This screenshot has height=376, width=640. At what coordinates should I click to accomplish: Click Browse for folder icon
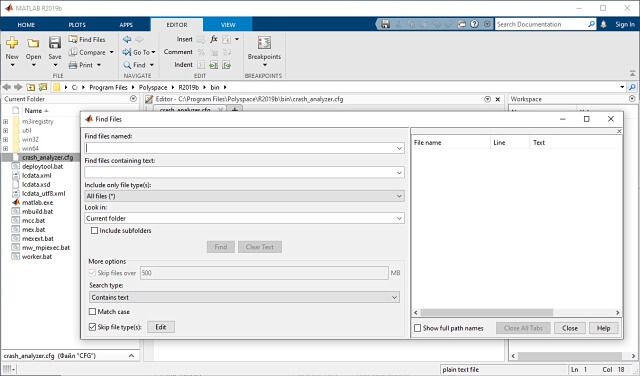42,87
